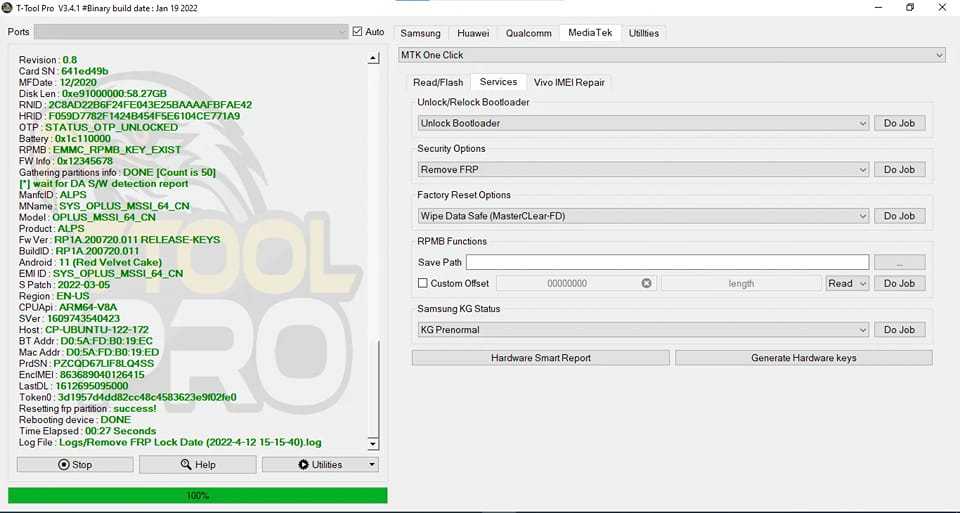
Task: Click the Generate Hardware keys button
Action: [803, 358]
